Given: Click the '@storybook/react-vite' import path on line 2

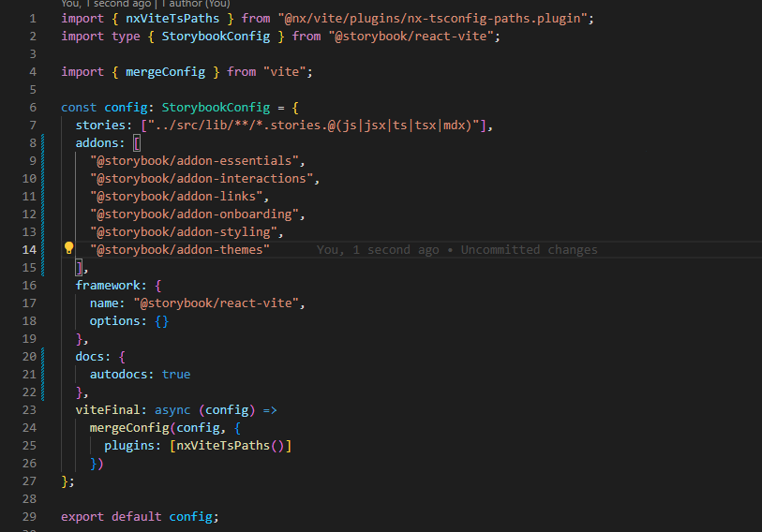Looking at the screenshot, I should (x=411, y=37).
